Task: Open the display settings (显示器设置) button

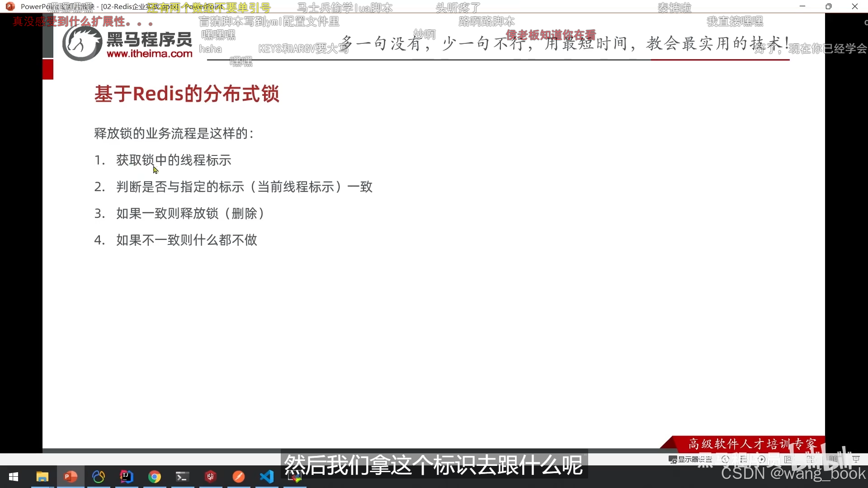Action: click(690, 459)
